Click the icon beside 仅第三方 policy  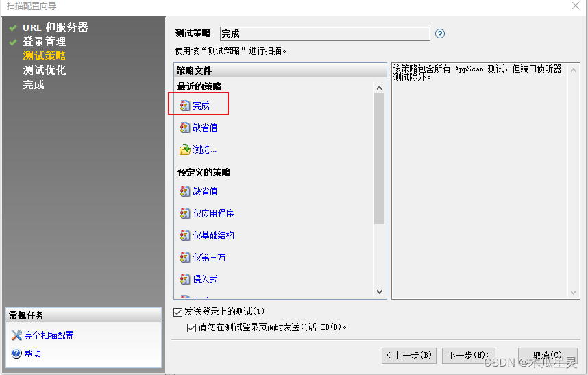185,257
